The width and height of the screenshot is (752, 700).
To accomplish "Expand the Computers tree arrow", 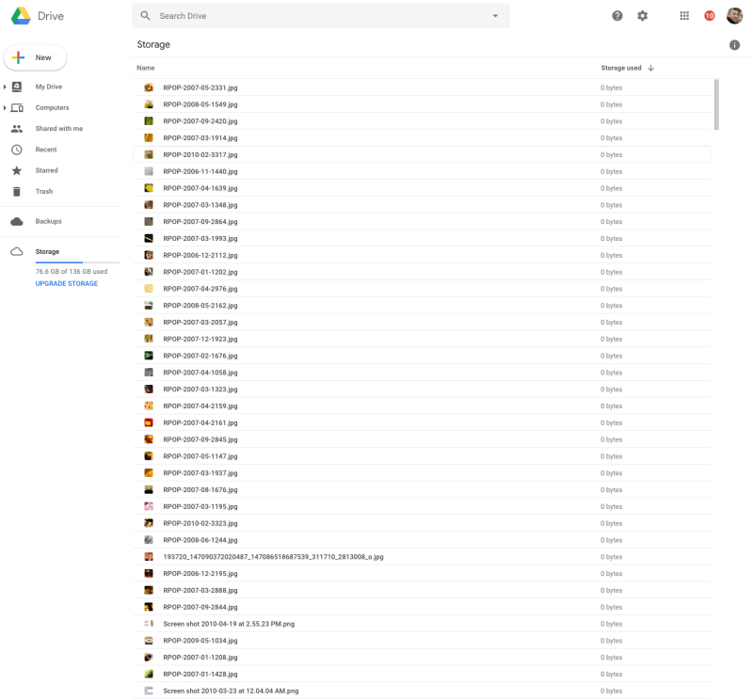I will coord(5,108).
